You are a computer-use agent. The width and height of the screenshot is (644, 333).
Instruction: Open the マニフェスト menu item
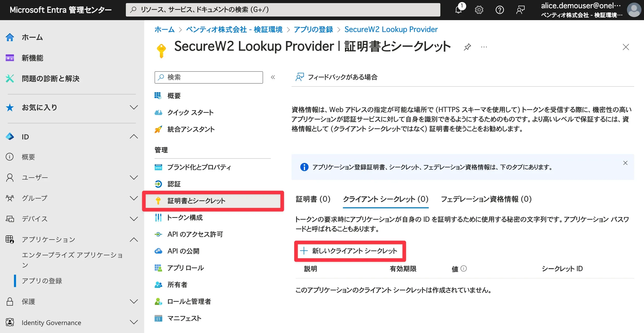click(184, 318)
